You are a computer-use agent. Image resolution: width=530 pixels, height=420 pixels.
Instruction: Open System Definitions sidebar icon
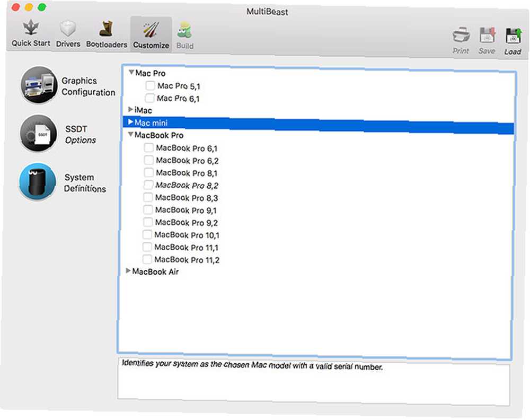tap(37, 181)
